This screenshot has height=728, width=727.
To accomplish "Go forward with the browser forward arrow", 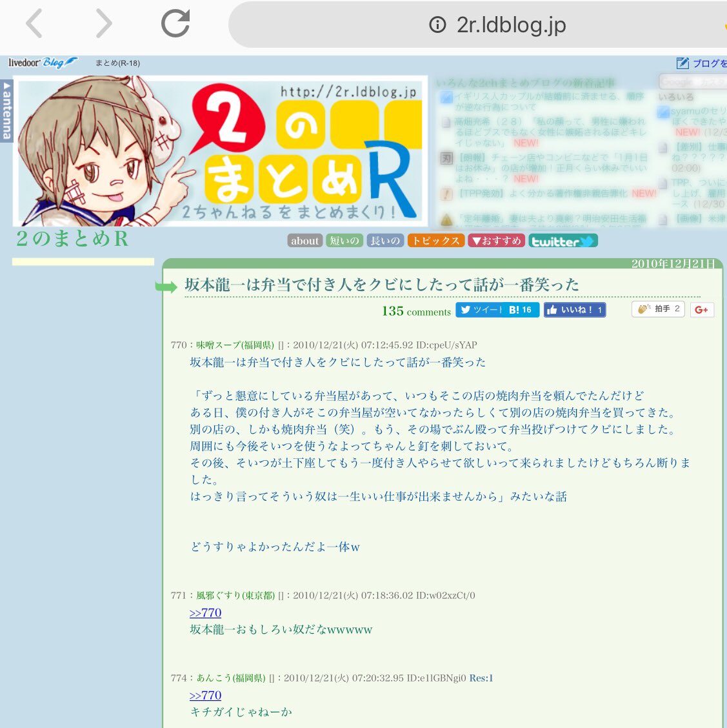I will 103,23.
